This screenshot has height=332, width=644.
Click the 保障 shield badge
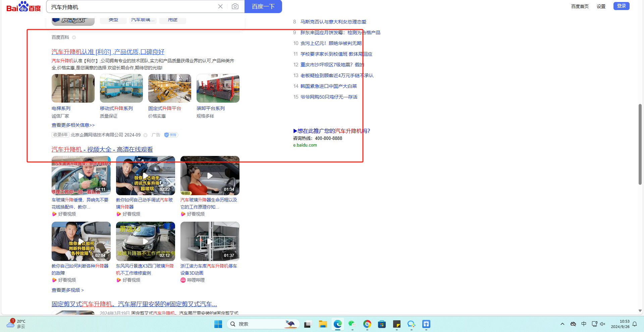[x=171, y=135]
